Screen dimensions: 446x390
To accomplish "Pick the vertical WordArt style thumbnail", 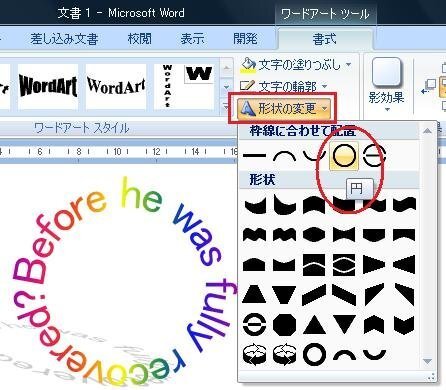I will [x=167, y=86].
